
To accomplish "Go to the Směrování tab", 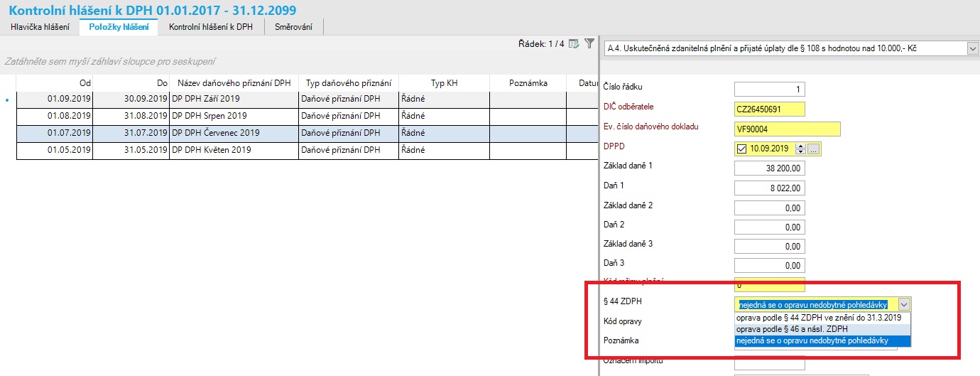I will [x=294, y=27].
